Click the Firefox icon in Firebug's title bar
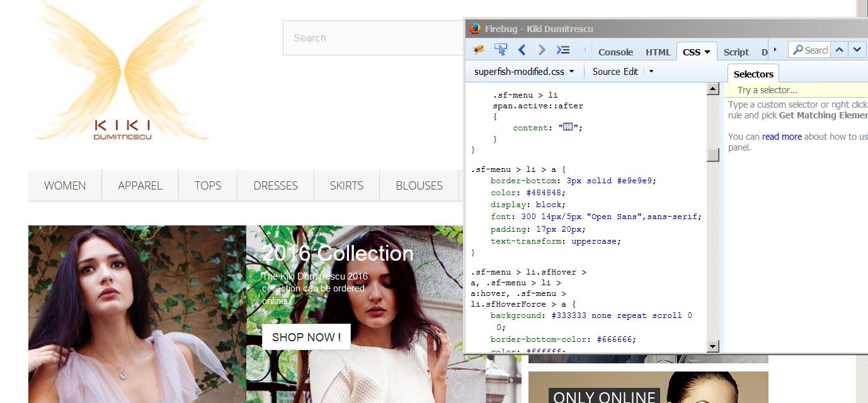Screen dimensions: 868x403 475,28
